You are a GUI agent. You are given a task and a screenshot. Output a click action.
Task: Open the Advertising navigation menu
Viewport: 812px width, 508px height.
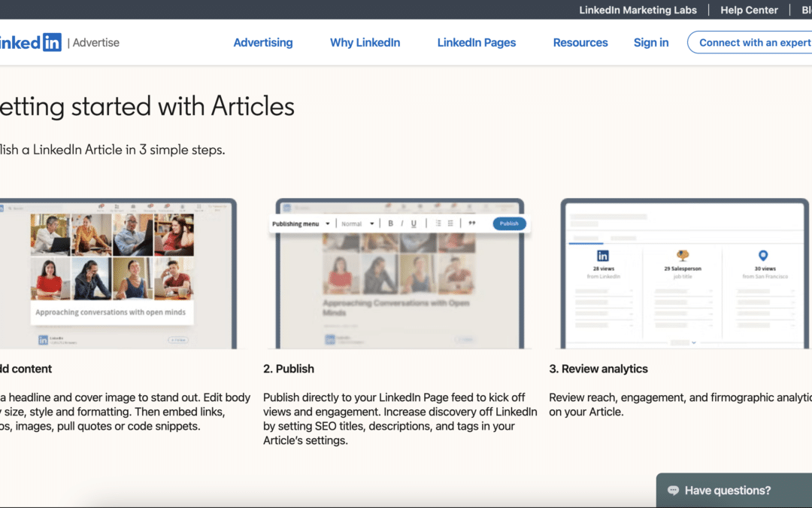click(262, 42)
